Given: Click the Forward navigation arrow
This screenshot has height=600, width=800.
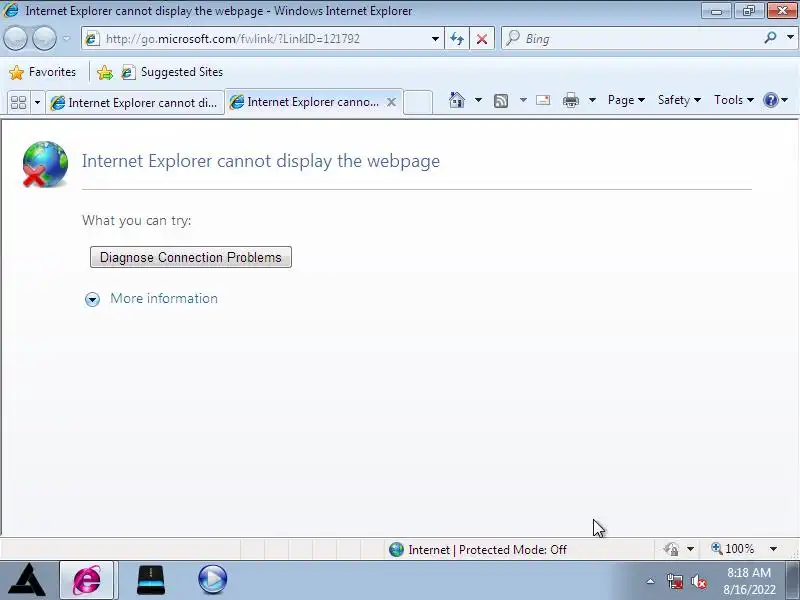Looking at the screenshot, I should (x=44, y=38).
